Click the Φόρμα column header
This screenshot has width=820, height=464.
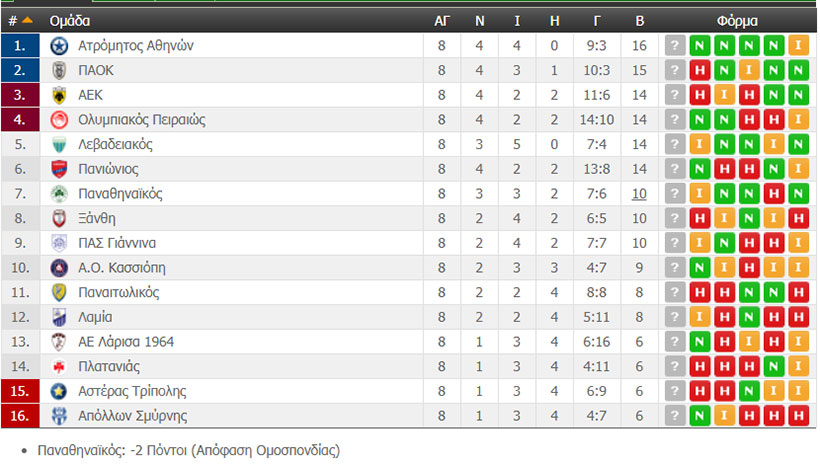(x=737, y=21)
